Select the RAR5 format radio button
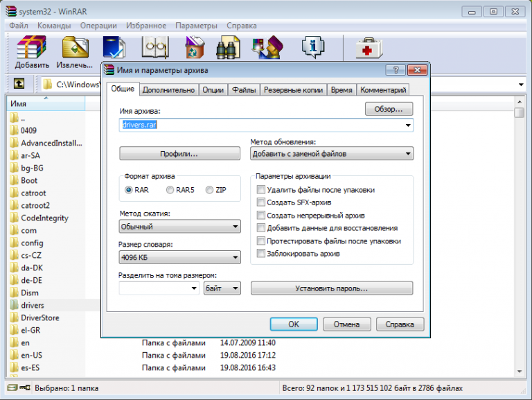 (x=170, y=190)
